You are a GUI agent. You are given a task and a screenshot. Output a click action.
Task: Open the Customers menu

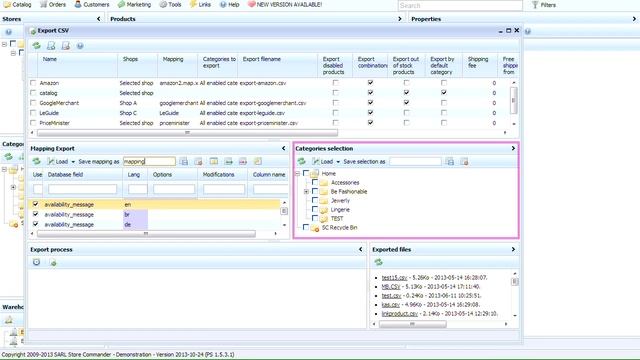pyautogui.click(x=92, y=4)
